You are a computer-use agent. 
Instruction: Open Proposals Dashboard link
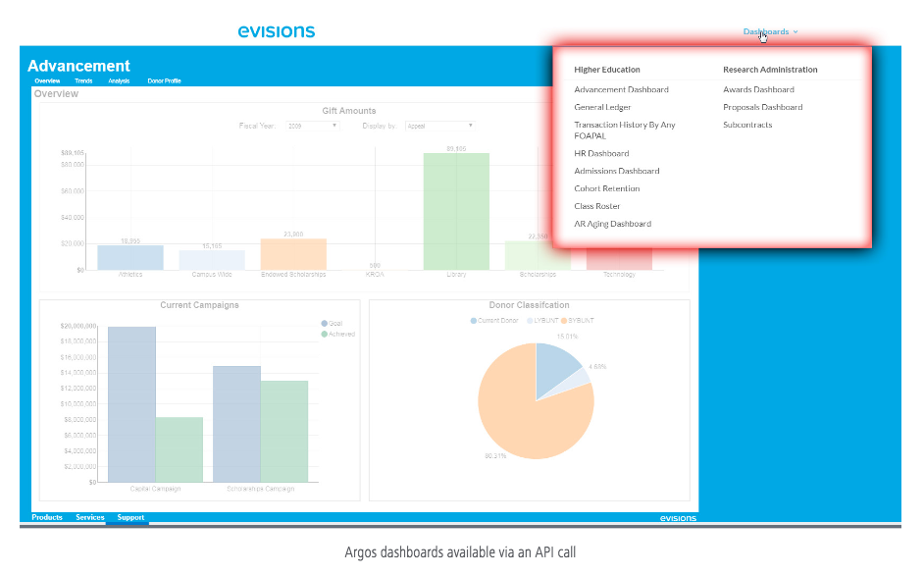tap(762, 107)
